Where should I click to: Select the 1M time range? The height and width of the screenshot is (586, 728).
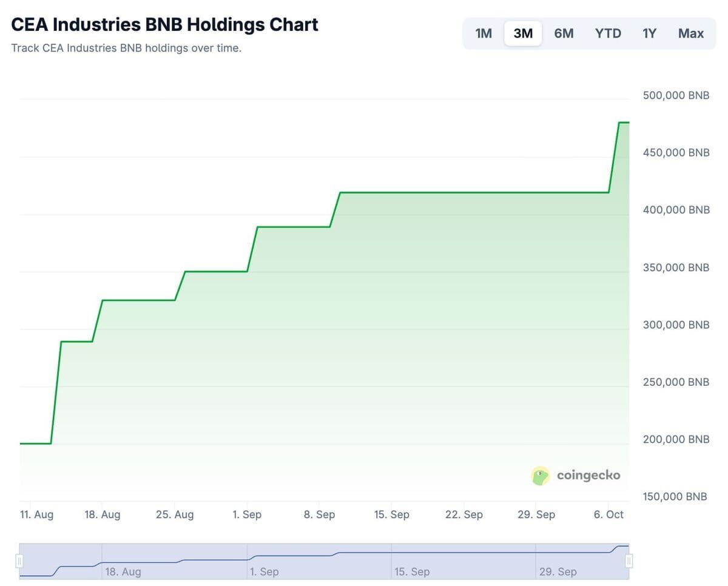tap(484, 33)
